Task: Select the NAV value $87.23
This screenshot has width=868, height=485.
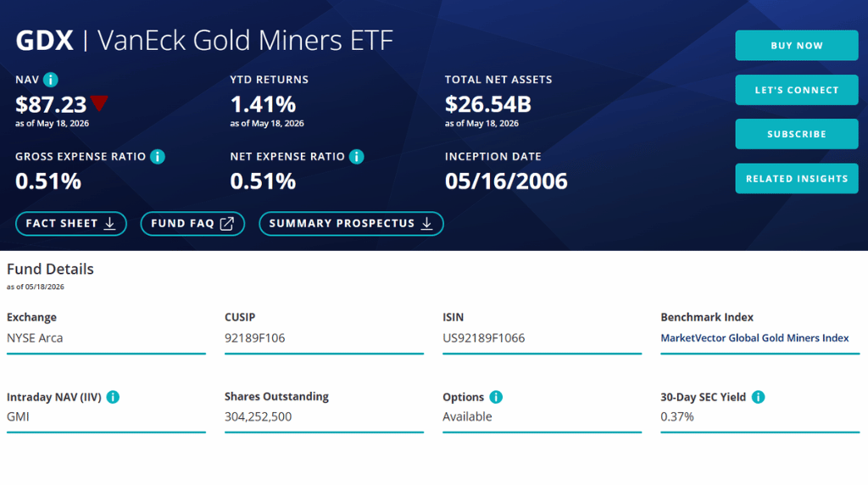Action: coord(51,104)
